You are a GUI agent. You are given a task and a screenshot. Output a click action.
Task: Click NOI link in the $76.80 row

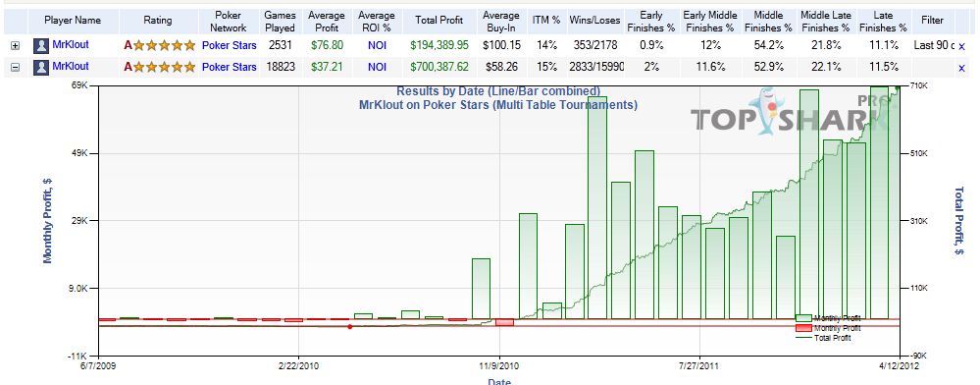coord(377,46)
